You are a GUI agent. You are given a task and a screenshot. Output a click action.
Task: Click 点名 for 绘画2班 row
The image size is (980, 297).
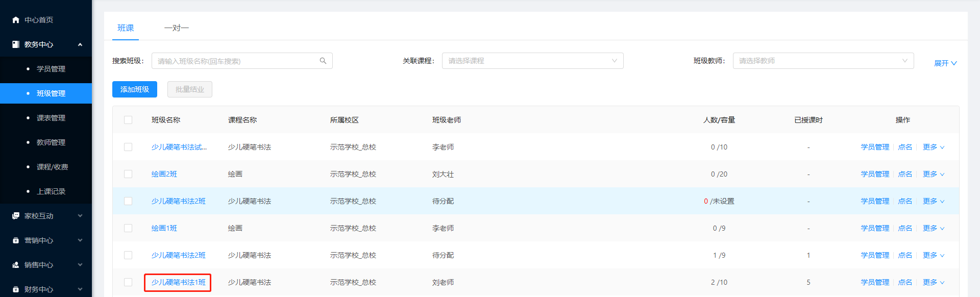pyautogui.click(x=905, y=174)
